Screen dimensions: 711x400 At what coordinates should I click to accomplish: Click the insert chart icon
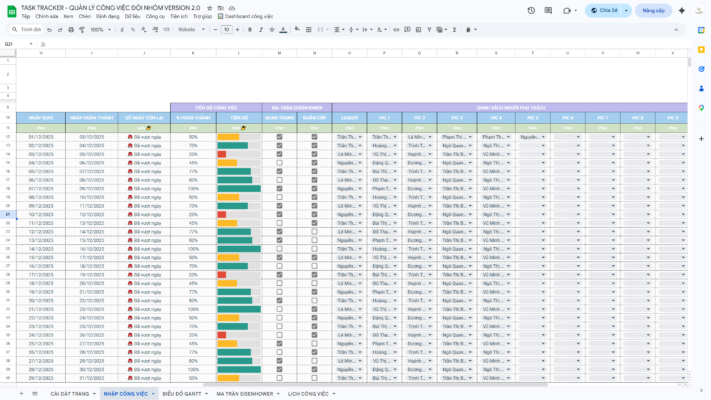tap(418, 29)
